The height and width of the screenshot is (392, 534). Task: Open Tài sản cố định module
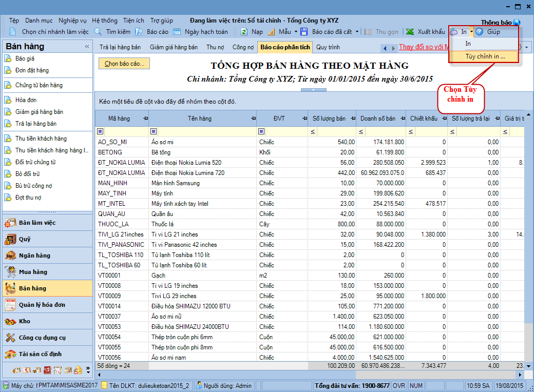[x=48, y=354]
